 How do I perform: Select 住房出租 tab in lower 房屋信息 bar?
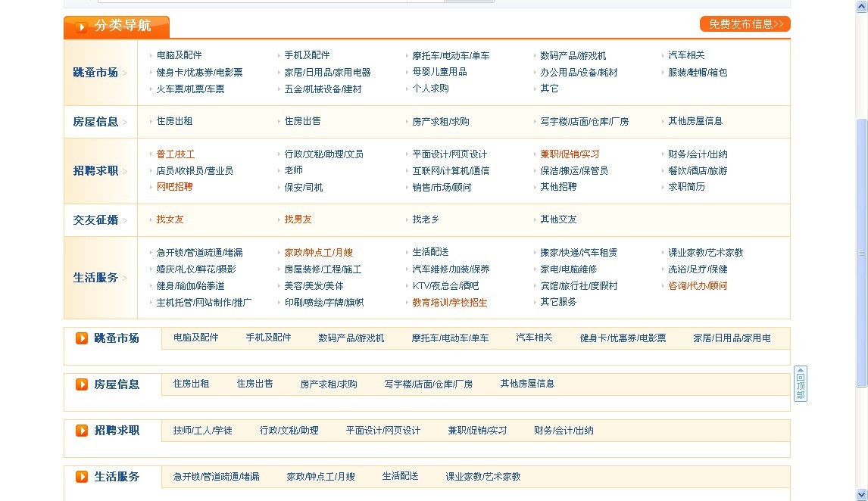(191, 384)
